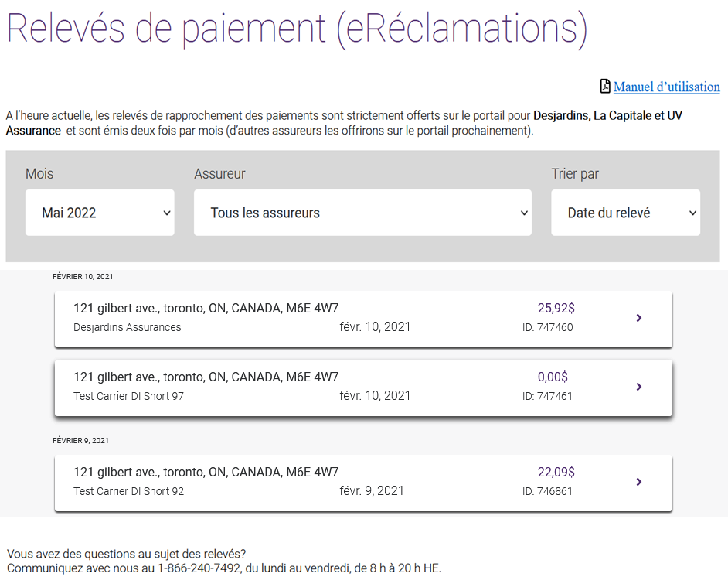Click the ID: 747460 label
The width and height of the screenshot is (728, 577).
click(x=547, y=327)
